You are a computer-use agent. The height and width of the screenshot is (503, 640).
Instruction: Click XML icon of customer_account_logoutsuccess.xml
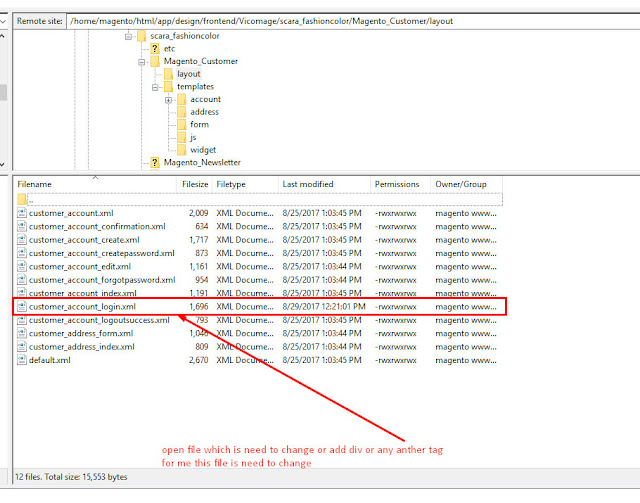click(22, 320)
